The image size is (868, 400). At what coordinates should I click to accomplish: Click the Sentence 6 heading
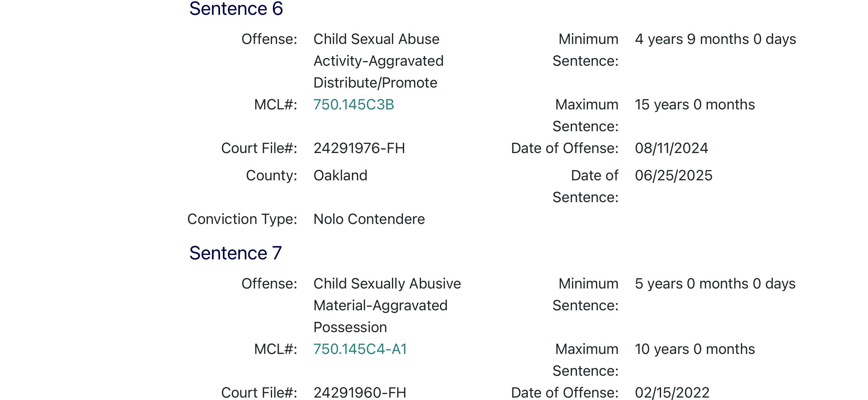pos(236,9)
